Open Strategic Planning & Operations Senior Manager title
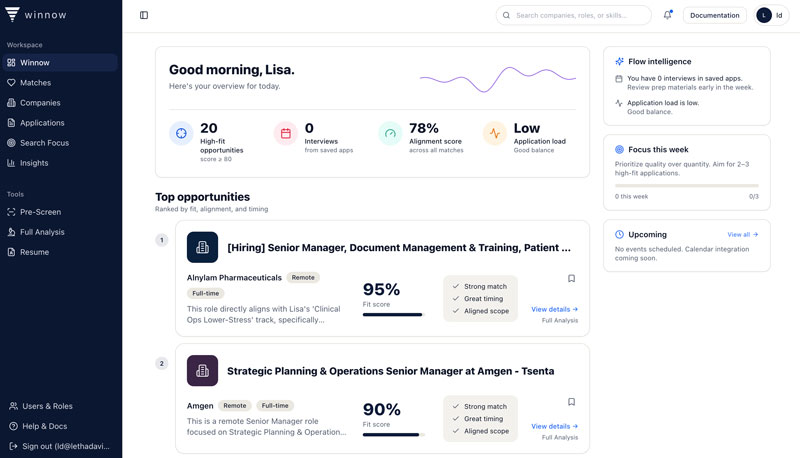Viewport: 800px width, 458px height. (x=390, y=371)
